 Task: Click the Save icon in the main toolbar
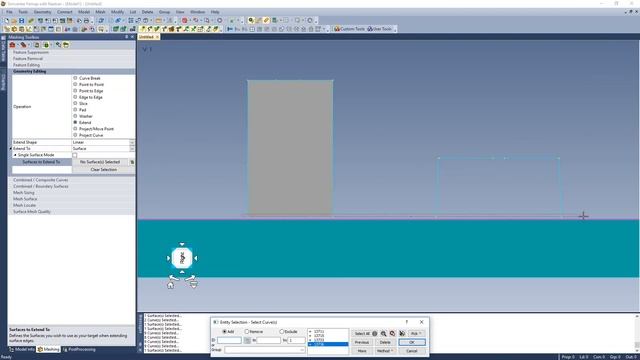tap(22, 20)
